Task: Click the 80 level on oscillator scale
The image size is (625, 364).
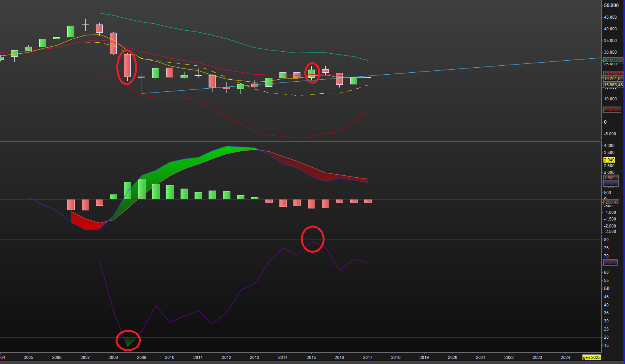Action: 606,240
